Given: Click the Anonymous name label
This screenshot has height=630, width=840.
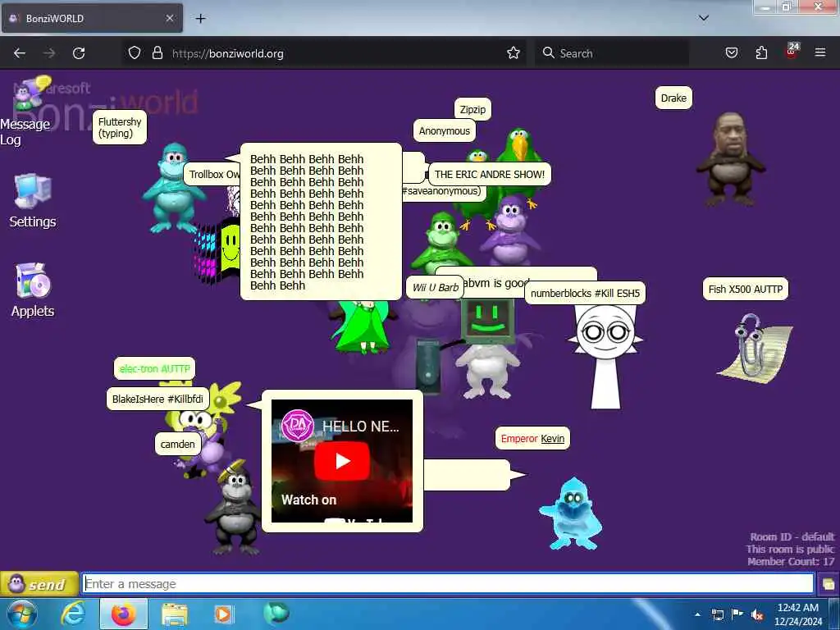Looking at the screenshot, I should tap(444, 130).
